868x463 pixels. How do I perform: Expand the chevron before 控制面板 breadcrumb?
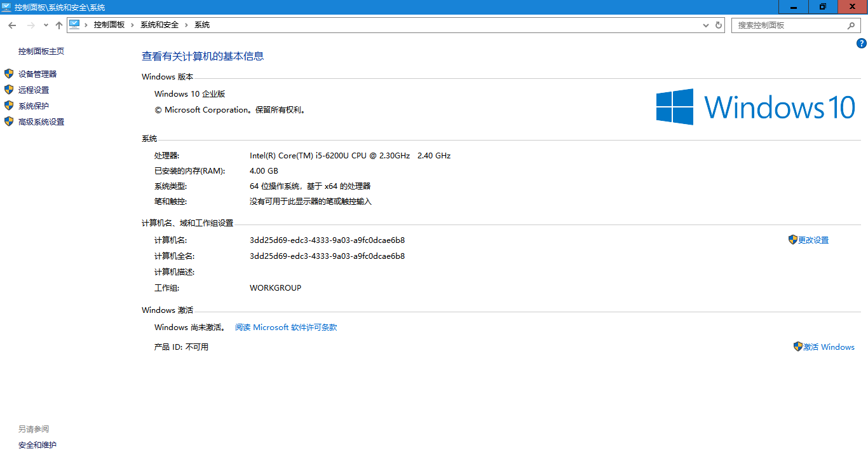(86, 25)
